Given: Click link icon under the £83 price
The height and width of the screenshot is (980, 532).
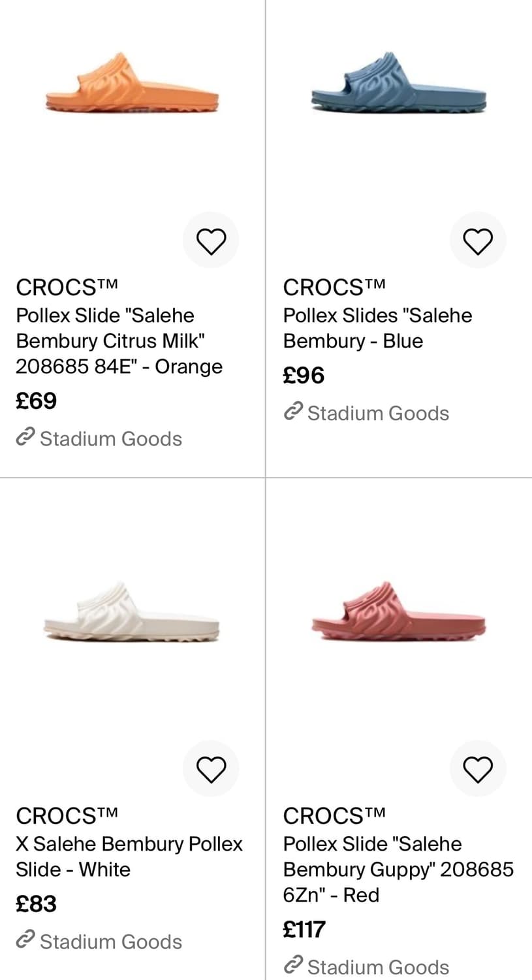Looking at the screenshot, I should (x=25, y=941).
